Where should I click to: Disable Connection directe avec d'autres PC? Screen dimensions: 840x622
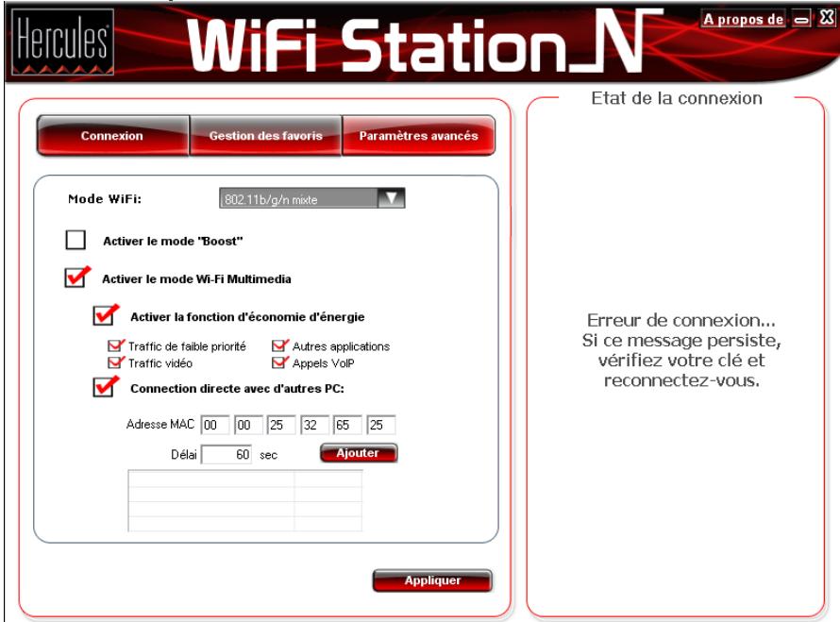[x=104, y=386]
